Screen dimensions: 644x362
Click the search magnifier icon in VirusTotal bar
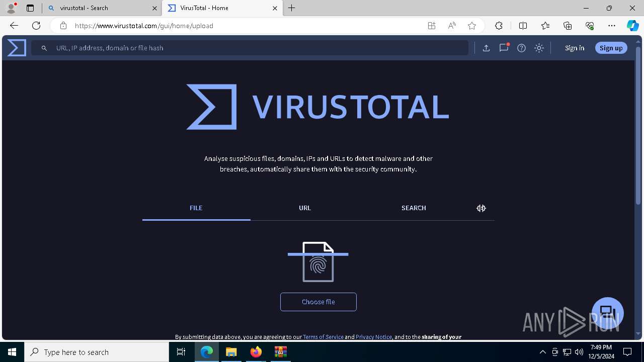point(44,48)
